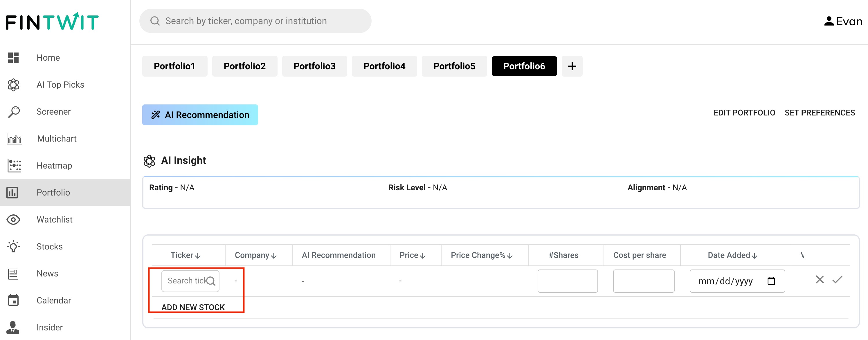The image size is (868, 340).
Task: Sort table by Ticker column arrow
Action: point(198,256)
